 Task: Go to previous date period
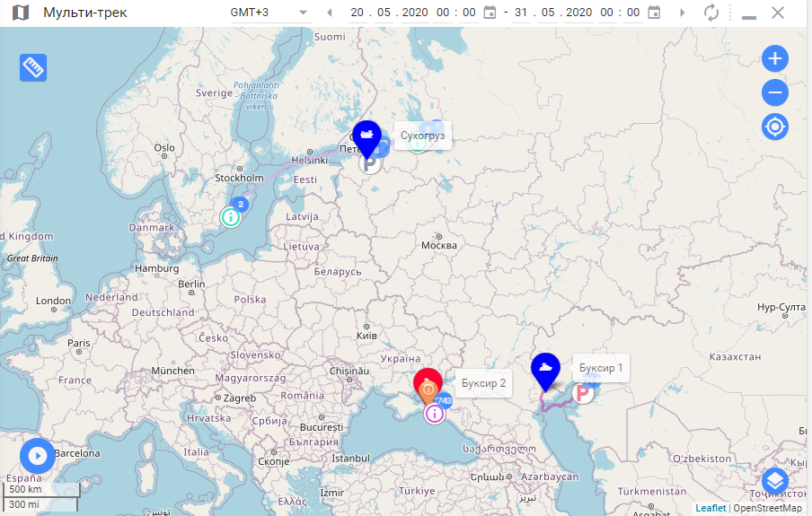[x=330, y=13]
